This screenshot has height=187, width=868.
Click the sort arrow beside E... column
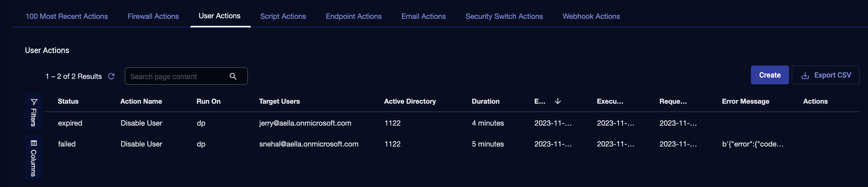tap(558, 101)
